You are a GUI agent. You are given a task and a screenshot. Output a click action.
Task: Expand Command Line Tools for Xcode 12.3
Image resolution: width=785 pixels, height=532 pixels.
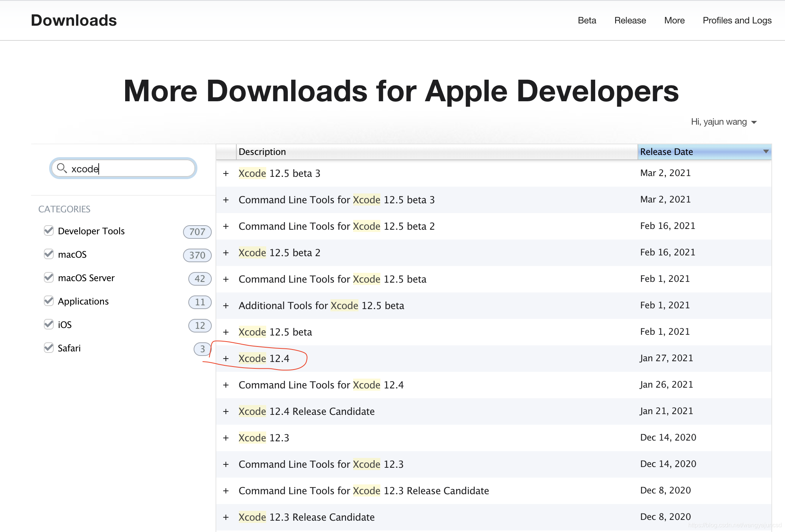point(226,464)
